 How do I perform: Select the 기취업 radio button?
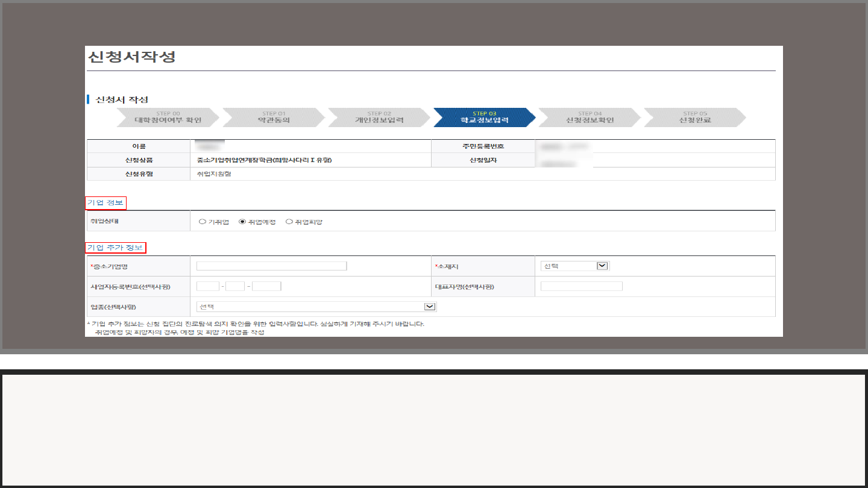tap(203, 222)
